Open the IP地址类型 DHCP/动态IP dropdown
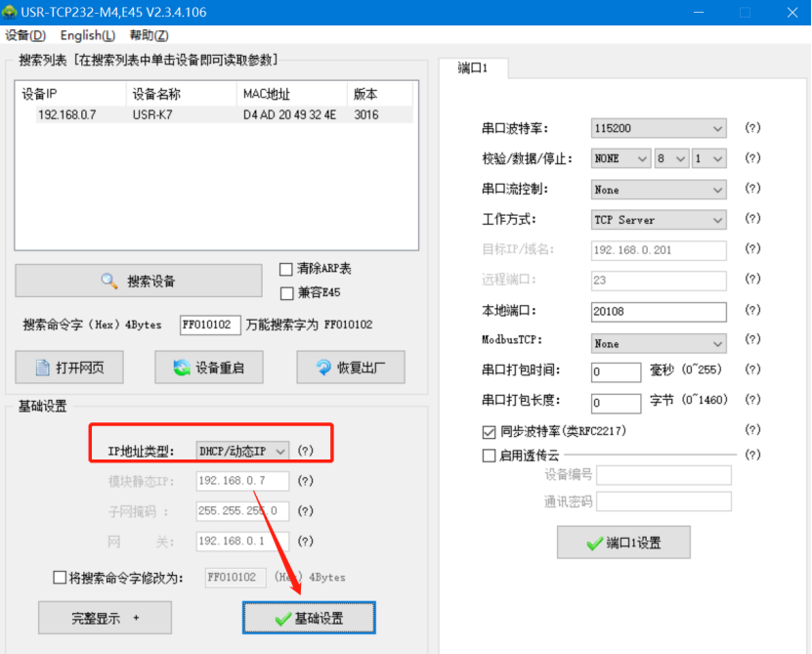812x654 pixels. [242, 451]
